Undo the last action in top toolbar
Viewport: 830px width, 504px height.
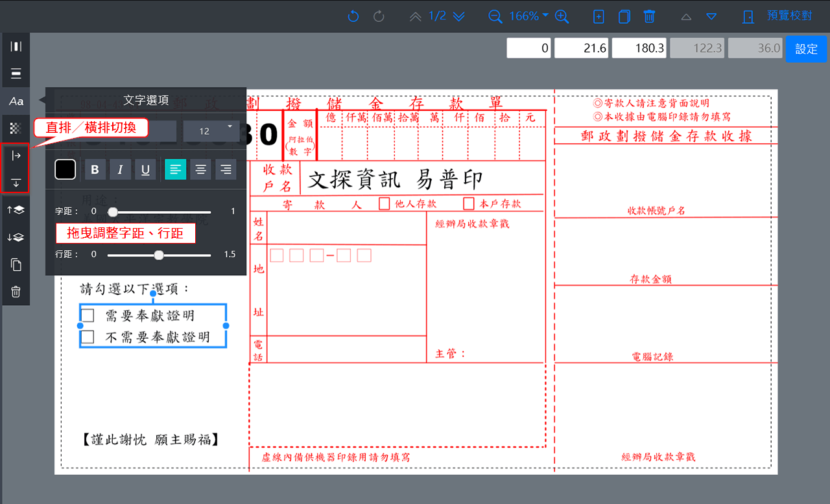353,16
